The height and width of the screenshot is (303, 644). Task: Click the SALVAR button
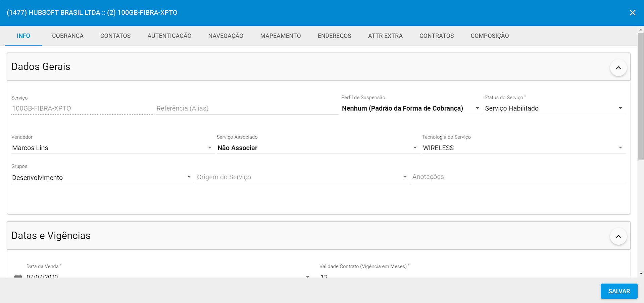coord(619,291)
